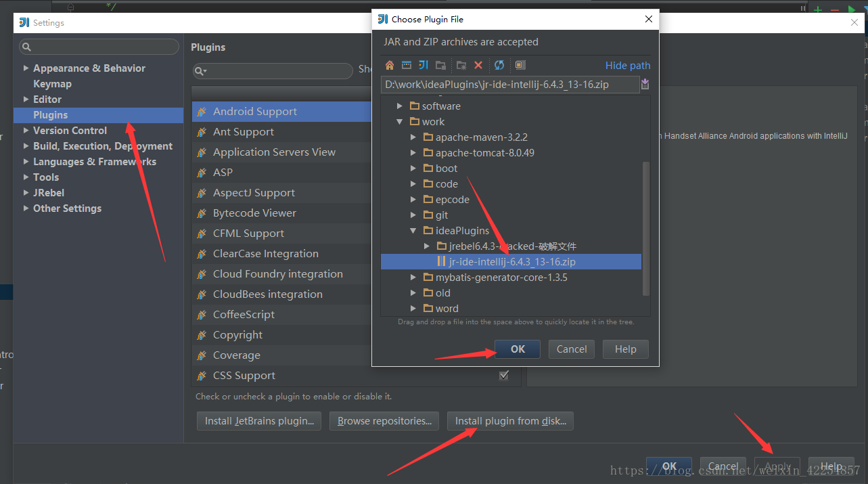Expand the Languages & Frameworks settings group
868x484 pixels.
click(x=26, y=162)
